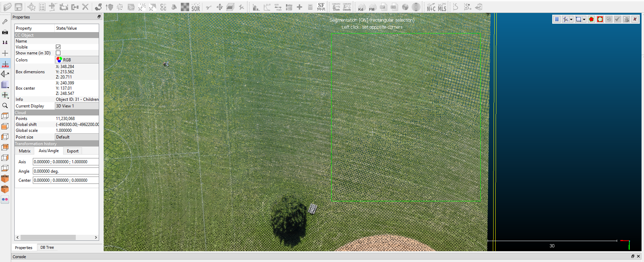
Task: Click the FM fast marching icon
Action: 372,7
